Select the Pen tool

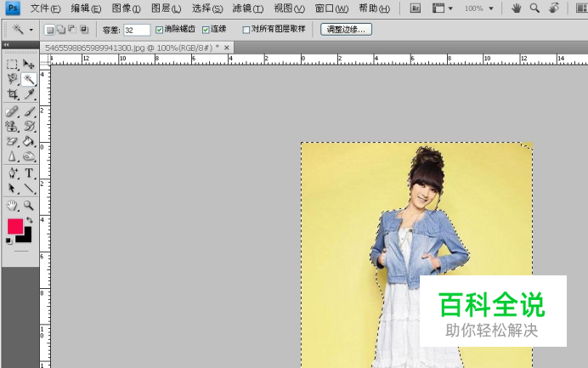[12, 173]
